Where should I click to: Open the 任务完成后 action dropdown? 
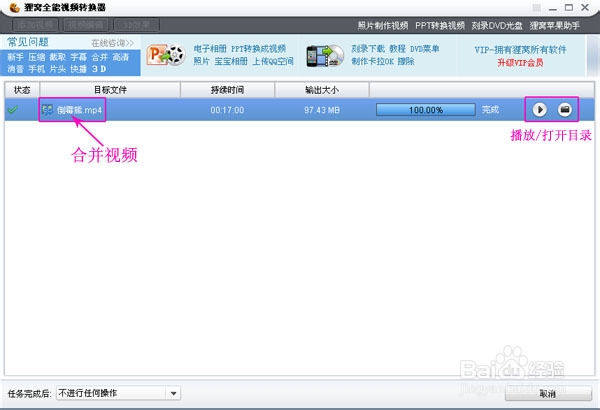coord(118,393)
